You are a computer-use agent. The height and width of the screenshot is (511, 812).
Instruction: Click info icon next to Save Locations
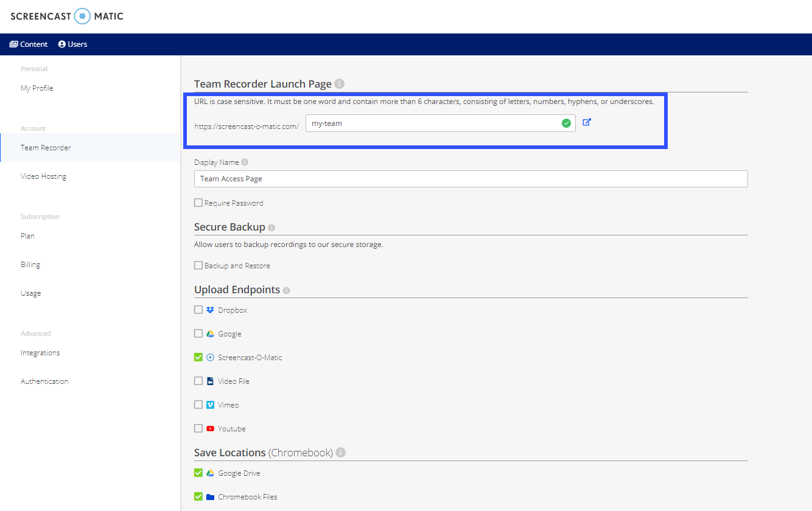341,453
